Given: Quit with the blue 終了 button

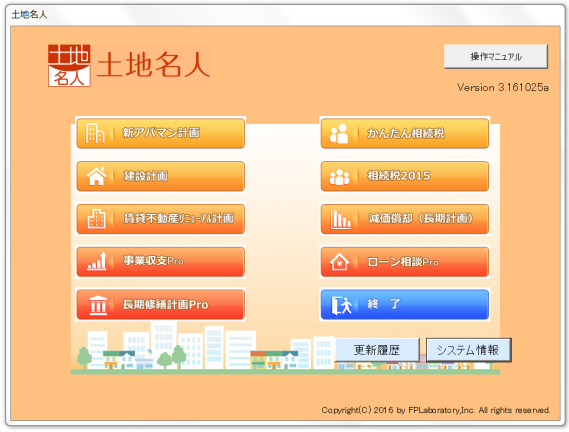Looking at the screenshot, I should point(405,305).
